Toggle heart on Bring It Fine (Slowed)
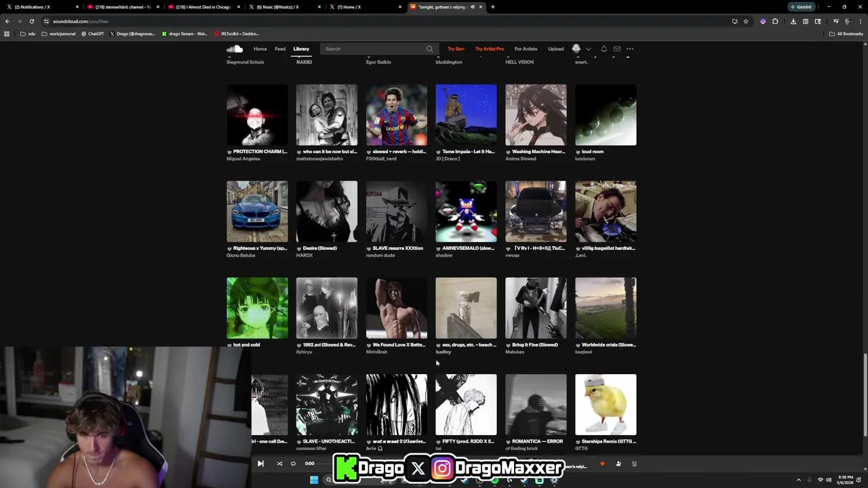 [x=508, y=345]
